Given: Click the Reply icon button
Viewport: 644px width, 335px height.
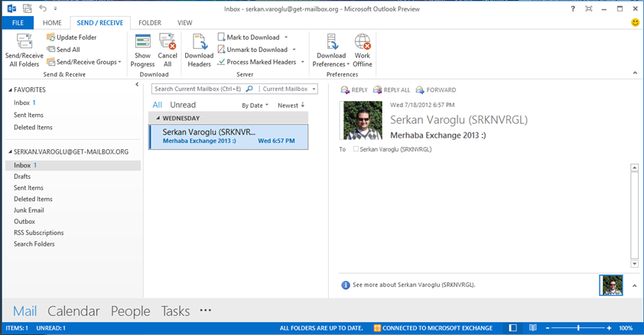Looking at the screenshot, I should click(x=354, y=90).
